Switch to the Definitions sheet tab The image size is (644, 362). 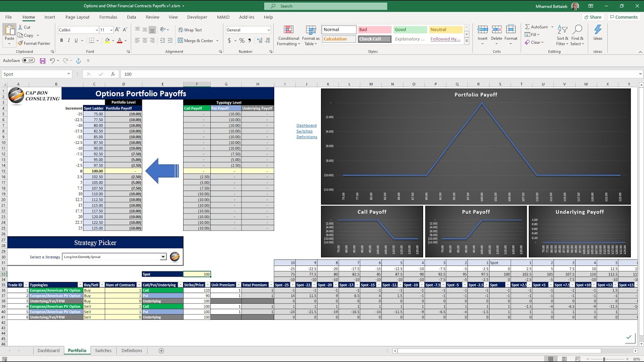click(132, 350)
